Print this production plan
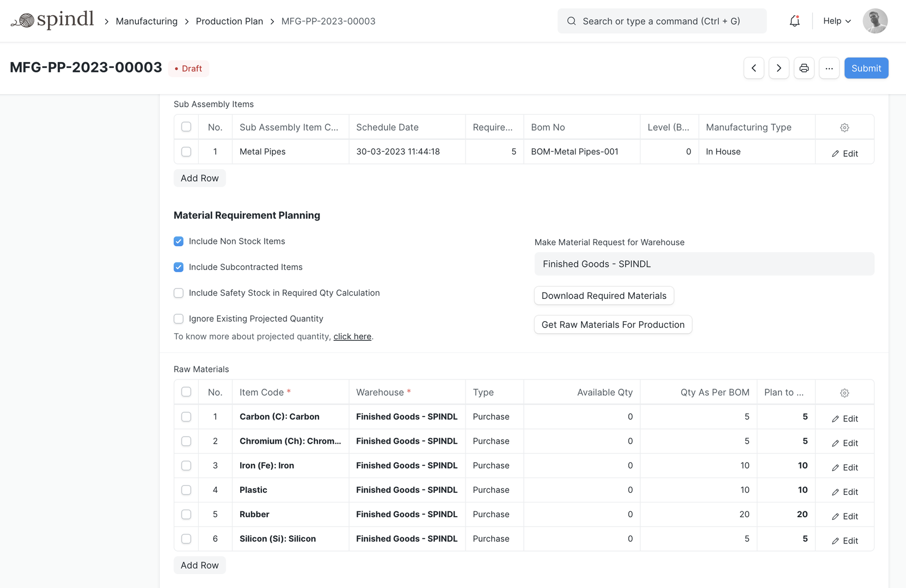 click(x=804, y=68)
